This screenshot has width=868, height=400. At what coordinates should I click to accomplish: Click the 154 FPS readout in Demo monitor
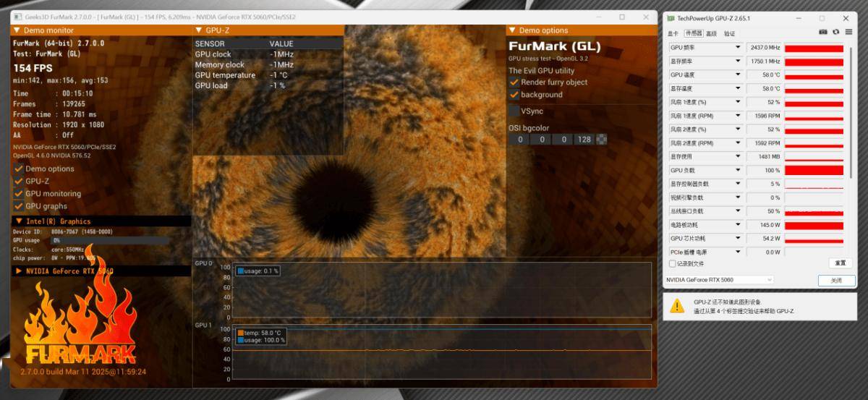pos(34,68)
